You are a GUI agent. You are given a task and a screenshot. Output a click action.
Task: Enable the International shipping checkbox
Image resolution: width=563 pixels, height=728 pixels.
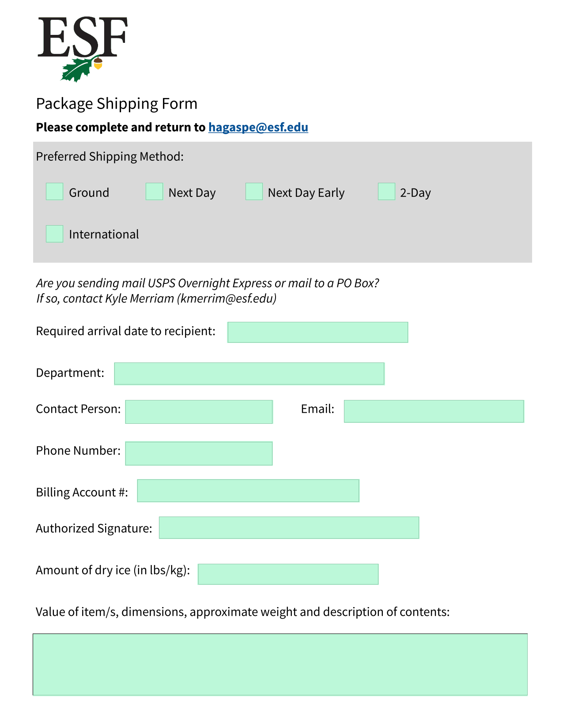click(x=55, y=234)
